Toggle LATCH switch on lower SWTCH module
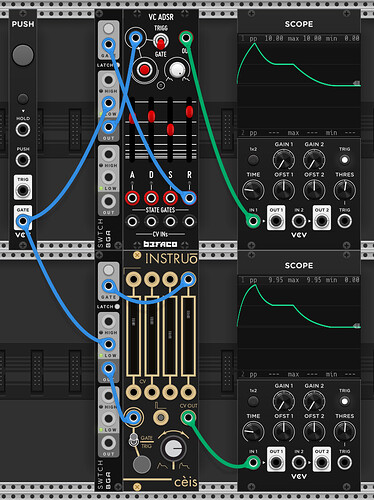The image size is (374, 500). tap(117, 306)
